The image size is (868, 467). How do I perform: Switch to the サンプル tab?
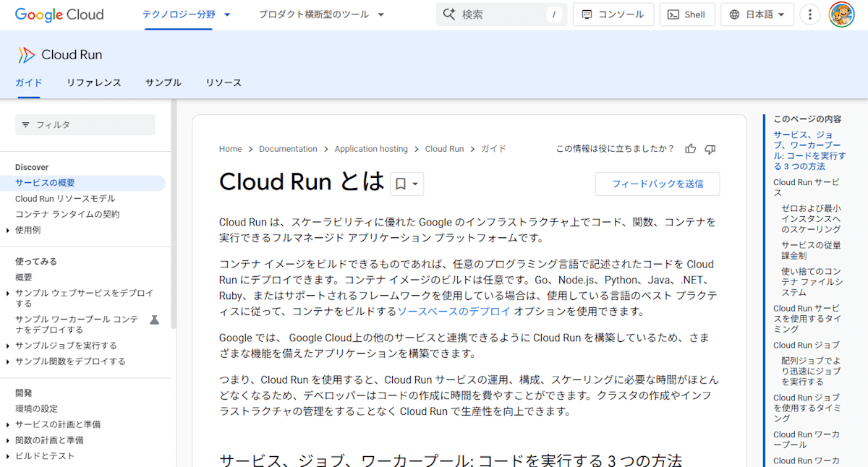(163, 82)
